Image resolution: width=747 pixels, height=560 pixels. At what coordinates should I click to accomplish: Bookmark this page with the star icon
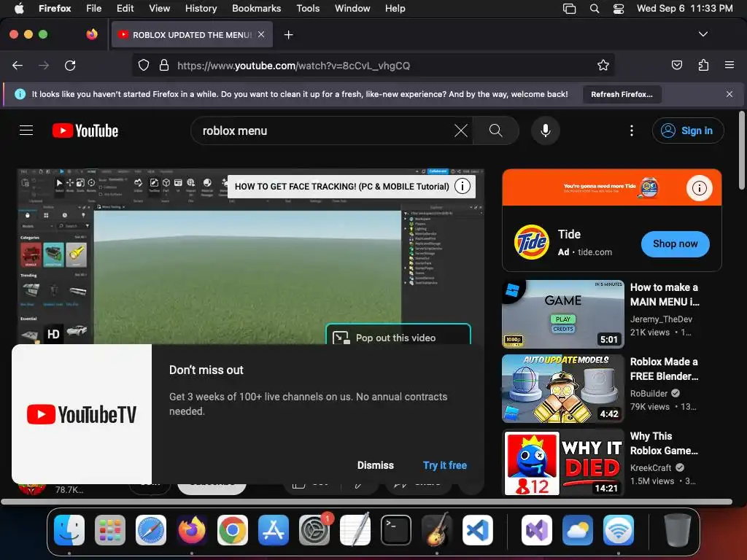click(x=603, y=65)
